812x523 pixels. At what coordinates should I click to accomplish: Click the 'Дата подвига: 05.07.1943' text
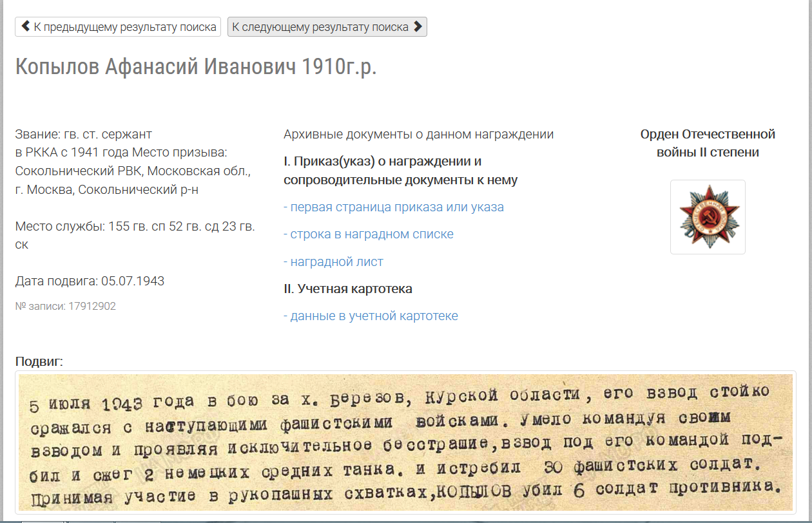[x=90, y=281]
